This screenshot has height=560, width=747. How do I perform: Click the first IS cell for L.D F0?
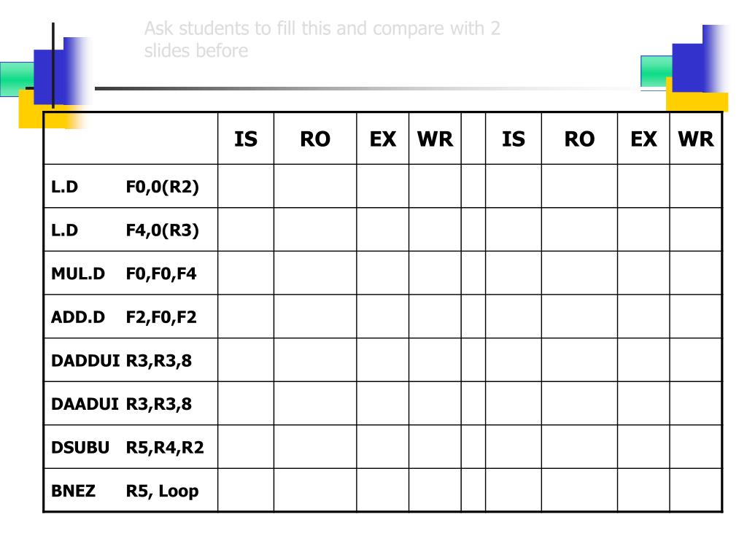[246, 186]
